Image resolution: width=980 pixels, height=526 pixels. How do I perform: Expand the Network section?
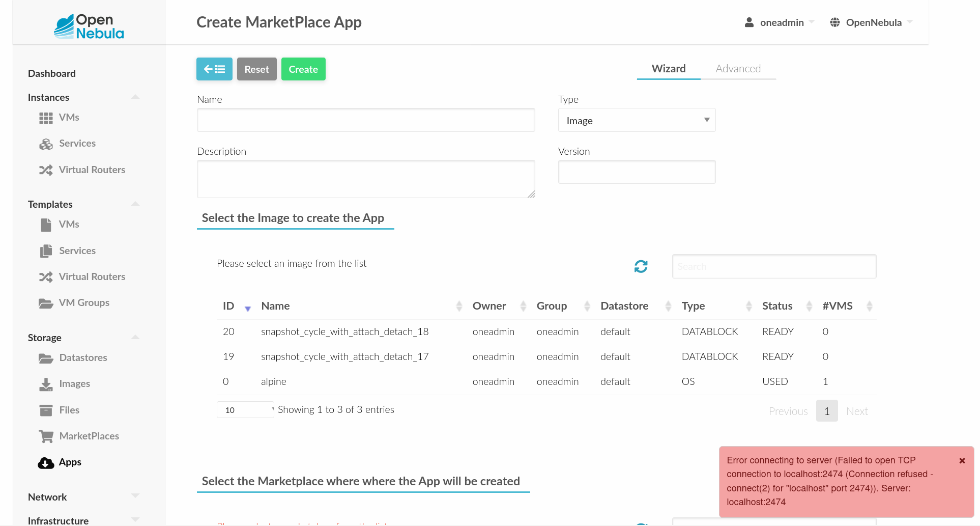click(134, 495)
